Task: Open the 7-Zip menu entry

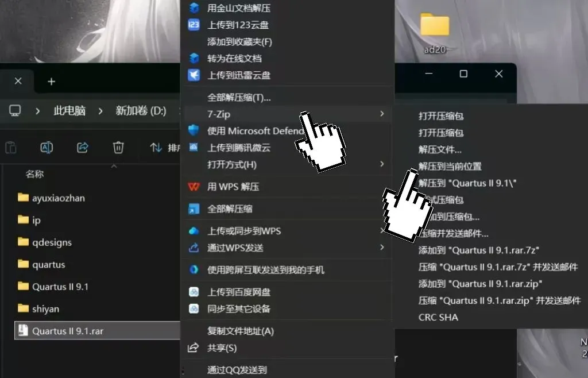Action: tap(287, 114)
